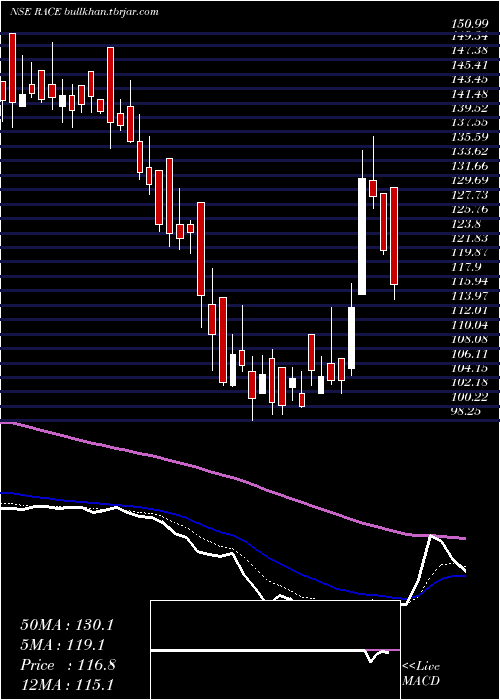This screenshot has height=700, width=500.
Task: Select the Price : 116.8 readout
Action: click(68, 665)
